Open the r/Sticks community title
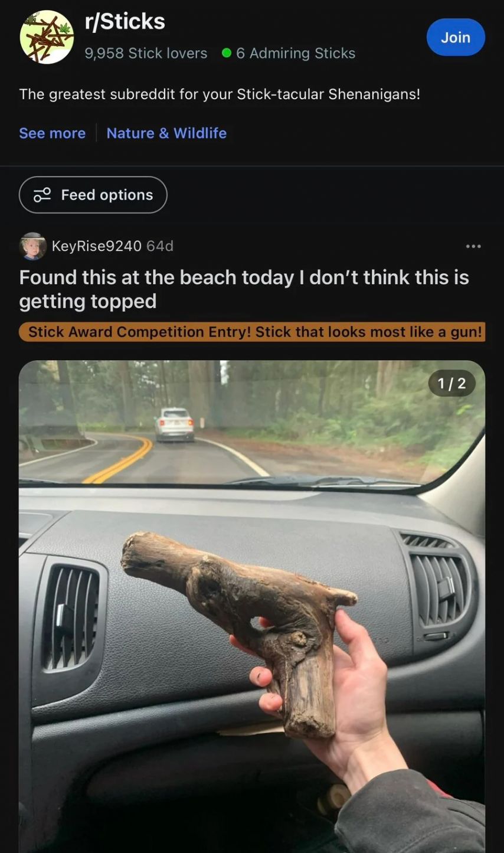Screen dimensions: 504x853 pyautogui.click(x=125, y=21)
